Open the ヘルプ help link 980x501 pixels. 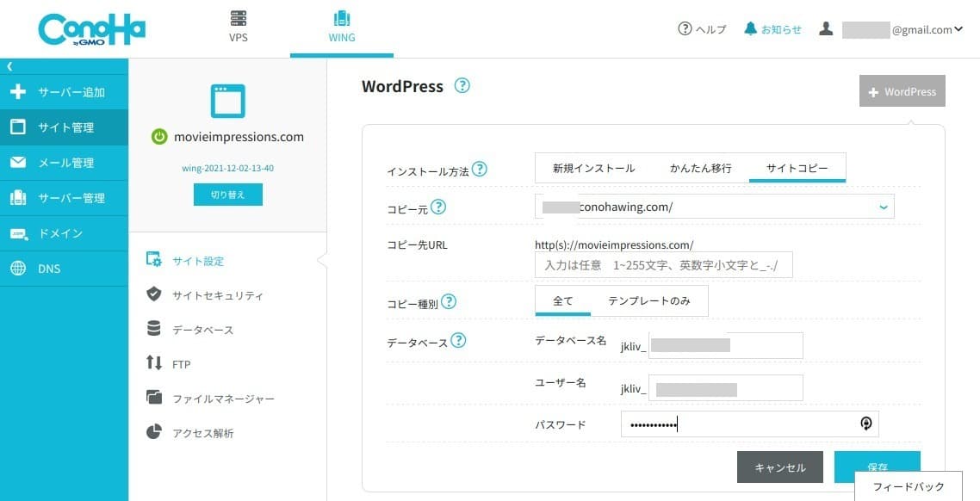point(710,29)
